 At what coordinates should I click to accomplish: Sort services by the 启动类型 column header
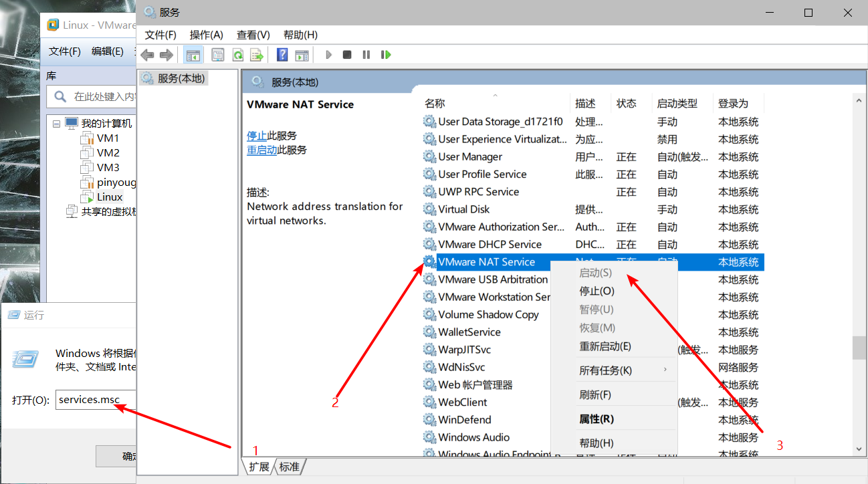(683, 104)
